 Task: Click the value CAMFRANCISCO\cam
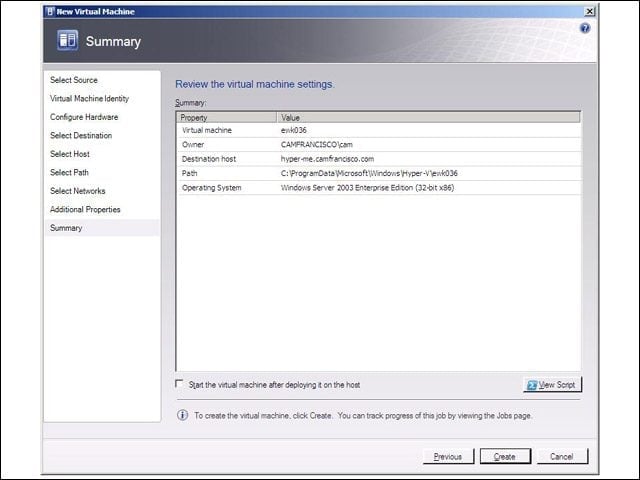(317, 144)
